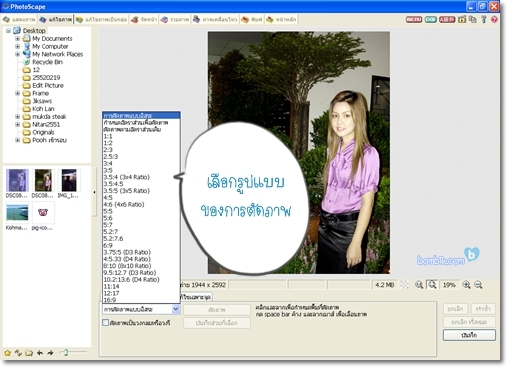Open the tools wrench icon at top right
The image size is (508, 368).
[x=484, y=19]
